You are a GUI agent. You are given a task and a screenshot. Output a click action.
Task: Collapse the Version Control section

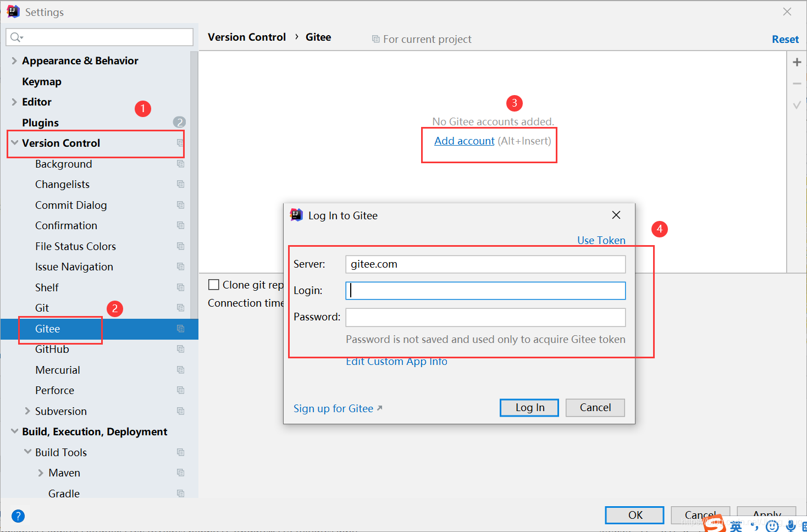[14, 143]
